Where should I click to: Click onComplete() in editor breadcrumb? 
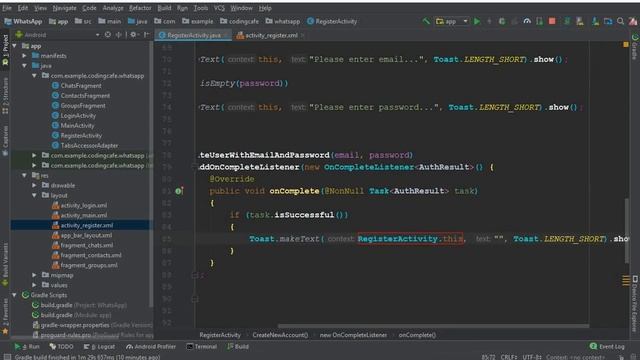[x=417, y=335]
